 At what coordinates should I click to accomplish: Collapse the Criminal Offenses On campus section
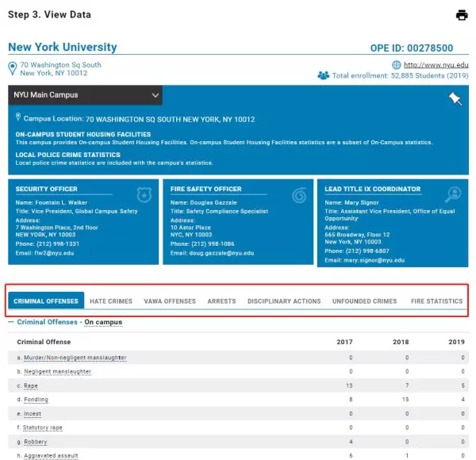tap(11, 322)
